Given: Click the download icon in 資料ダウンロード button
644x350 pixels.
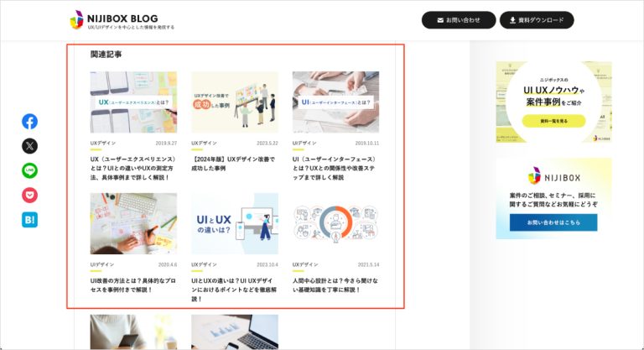Looking at the screenshot, I should [x=512, y=20].
